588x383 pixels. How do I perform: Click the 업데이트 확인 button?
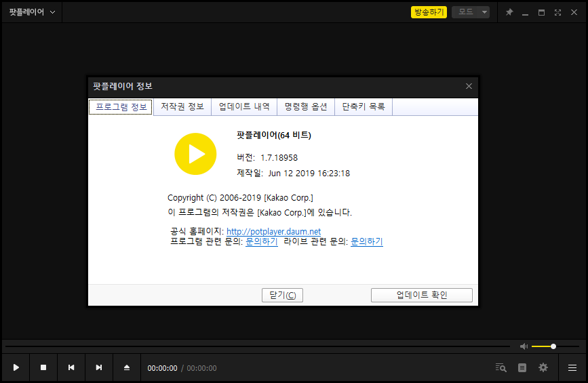point(421,295)
